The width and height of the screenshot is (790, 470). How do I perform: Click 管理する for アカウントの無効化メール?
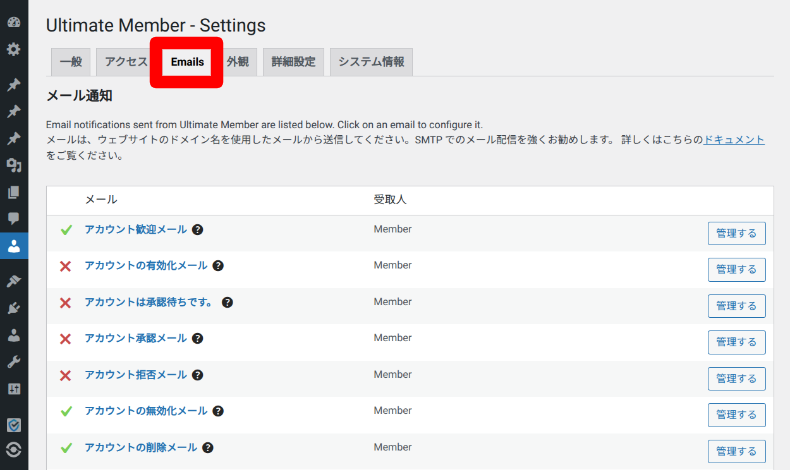coord(737,415)
